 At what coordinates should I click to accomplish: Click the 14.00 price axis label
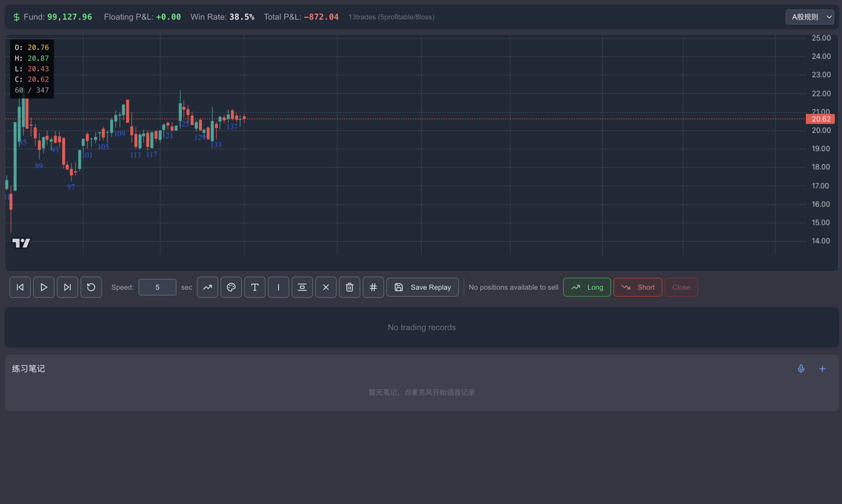tap(821, 241)
